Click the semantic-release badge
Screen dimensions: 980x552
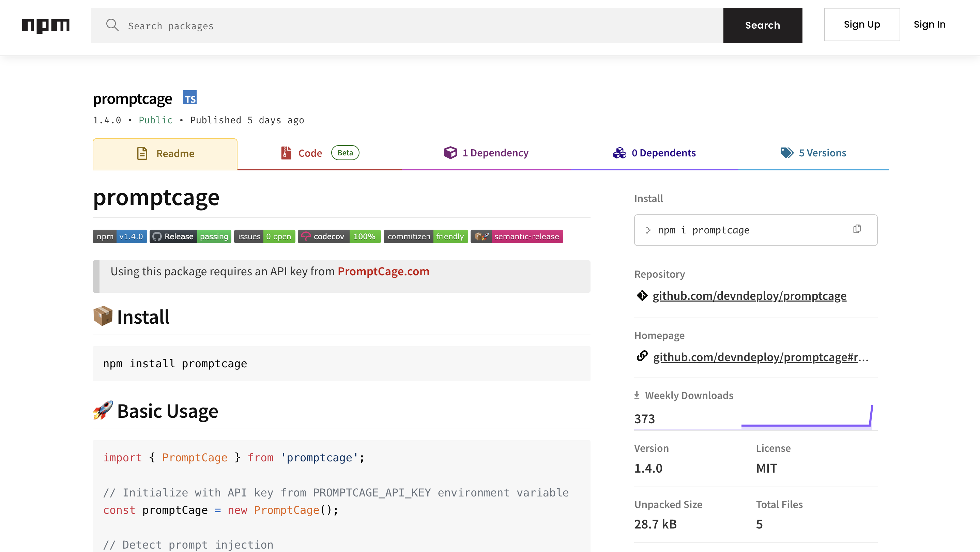517,236
